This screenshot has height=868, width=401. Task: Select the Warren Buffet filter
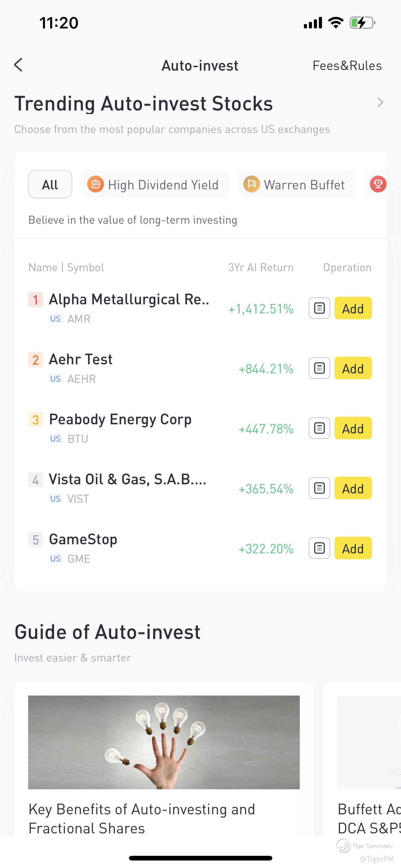point(296,184)
